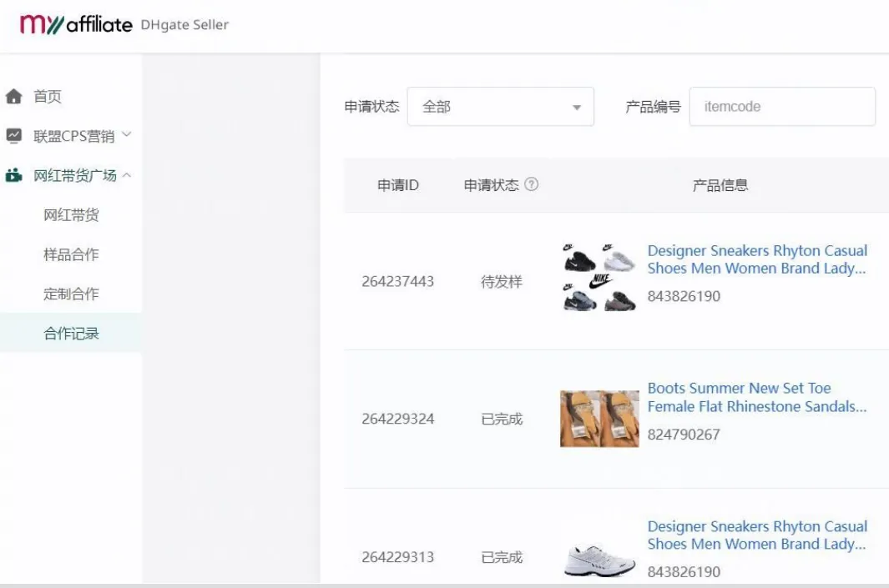889x588 pixels.
Task: Click item code 843826190 in row 264229313
Action: click(x=684, y=572)
